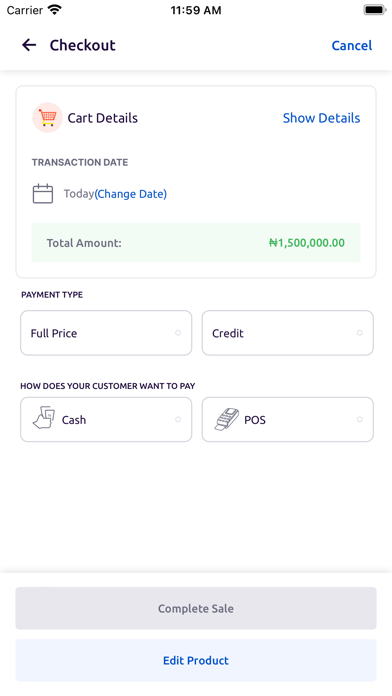Click the Complete Sale button
Screen dimensions: 392x696
[196, 608]
